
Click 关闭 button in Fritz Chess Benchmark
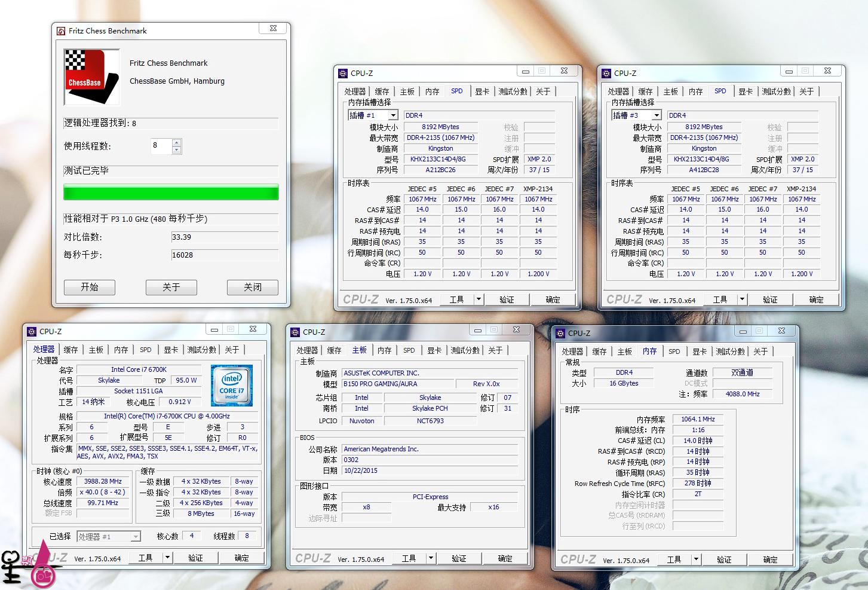coord(253,287)
